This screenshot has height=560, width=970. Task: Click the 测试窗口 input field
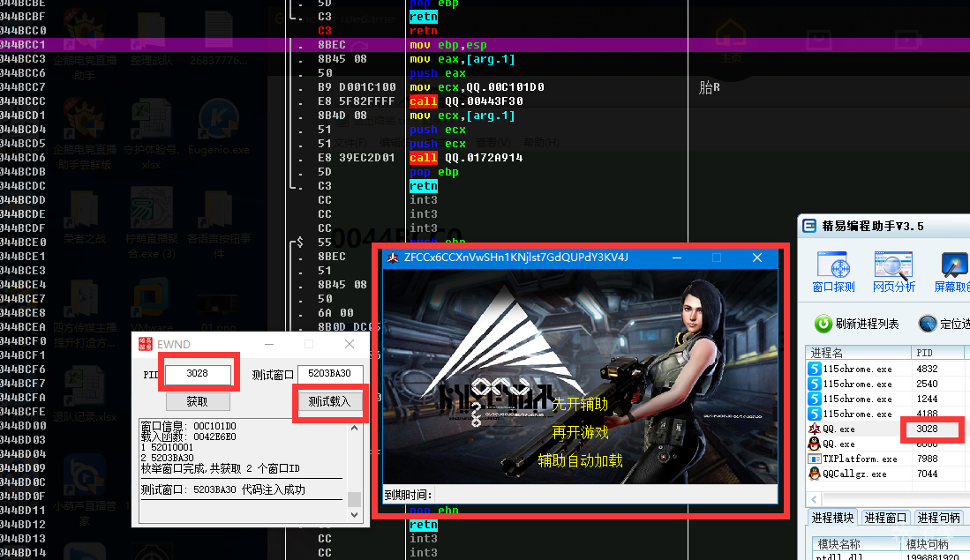click(330, 373)
